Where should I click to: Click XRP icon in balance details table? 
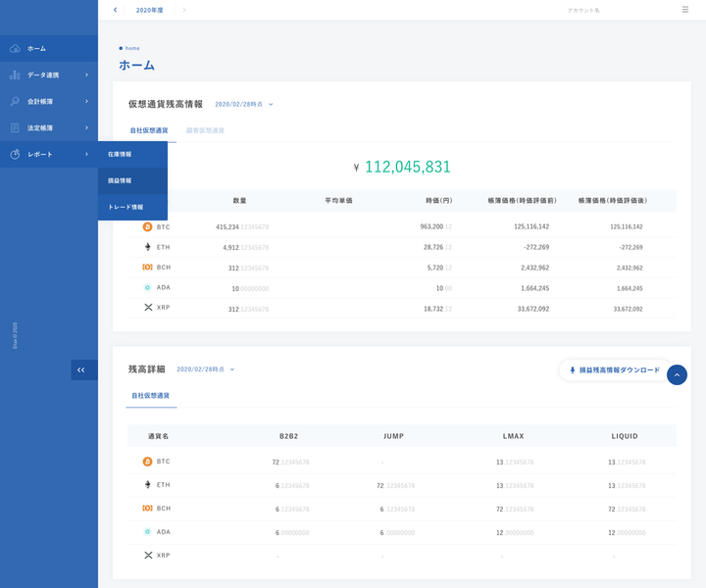tap(148, 555)
